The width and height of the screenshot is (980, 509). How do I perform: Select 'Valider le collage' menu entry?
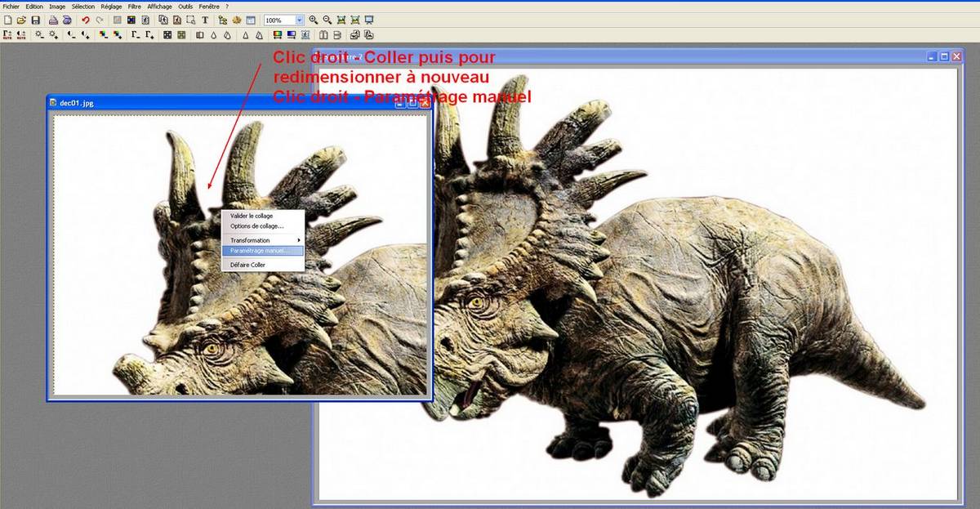pyautogui.click(x=252, y=217)
